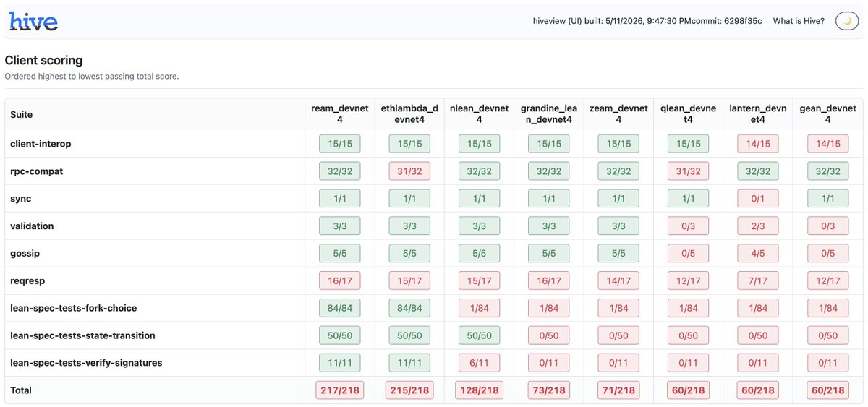The height and width of the screenshot is (407, 868).
Task: Open zeam_devnet4 reqresp 14/17 badge
Action: pyautogui.click(x=618, y=281)
